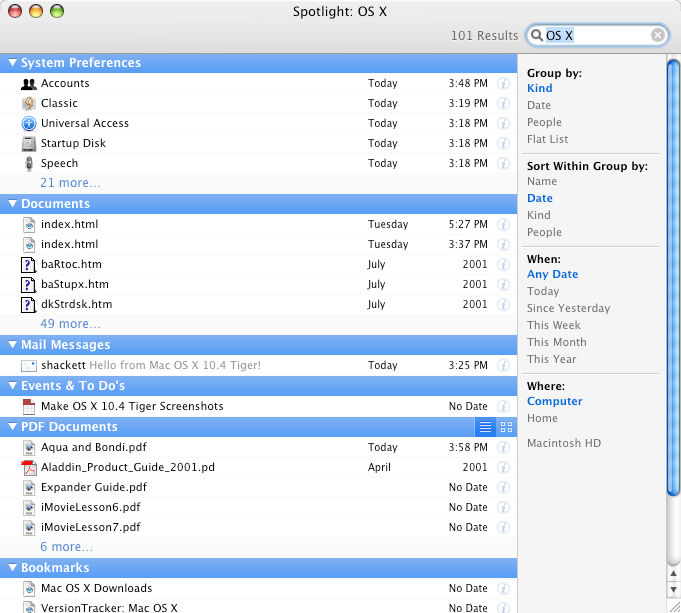
Task: Click the Accounts preference icon
Action: 29,84
